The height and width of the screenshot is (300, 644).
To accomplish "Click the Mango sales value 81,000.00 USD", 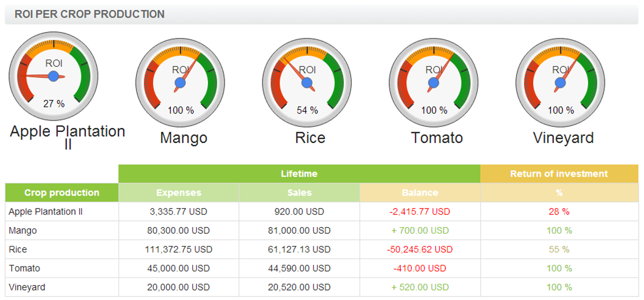I will coord(299,231).
